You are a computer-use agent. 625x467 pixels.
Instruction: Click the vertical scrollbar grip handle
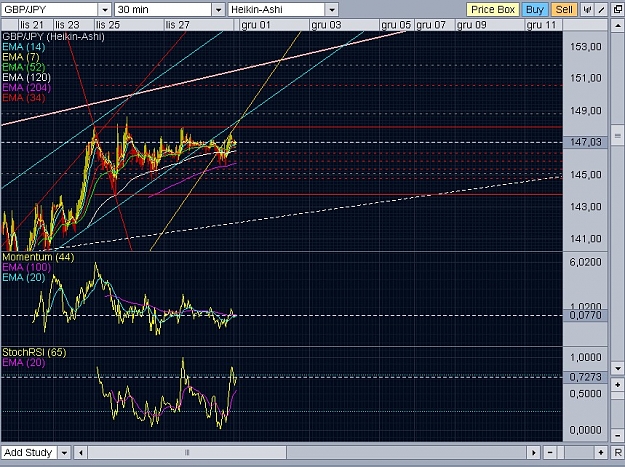[617, 136]
